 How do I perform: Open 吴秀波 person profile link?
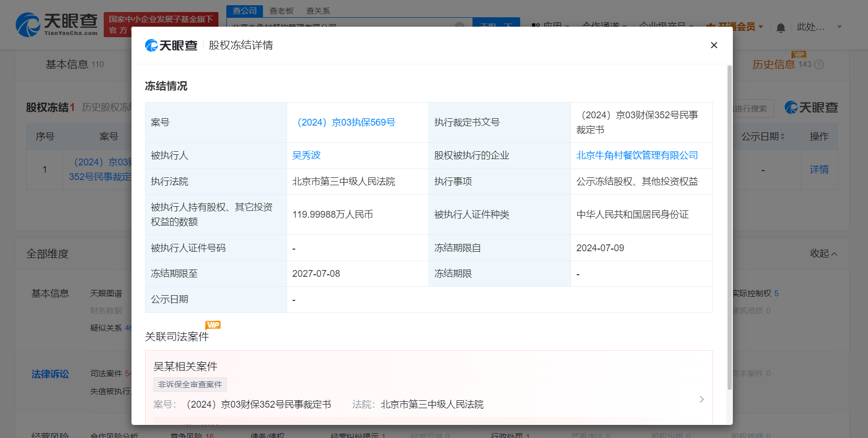click(306, 155)
